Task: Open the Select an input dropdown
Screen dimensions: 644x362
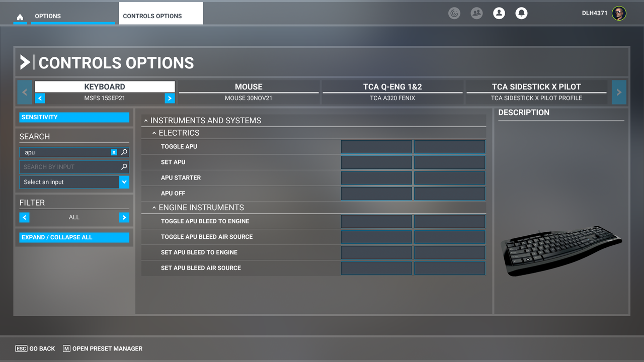Action: (x=124, y=182)
